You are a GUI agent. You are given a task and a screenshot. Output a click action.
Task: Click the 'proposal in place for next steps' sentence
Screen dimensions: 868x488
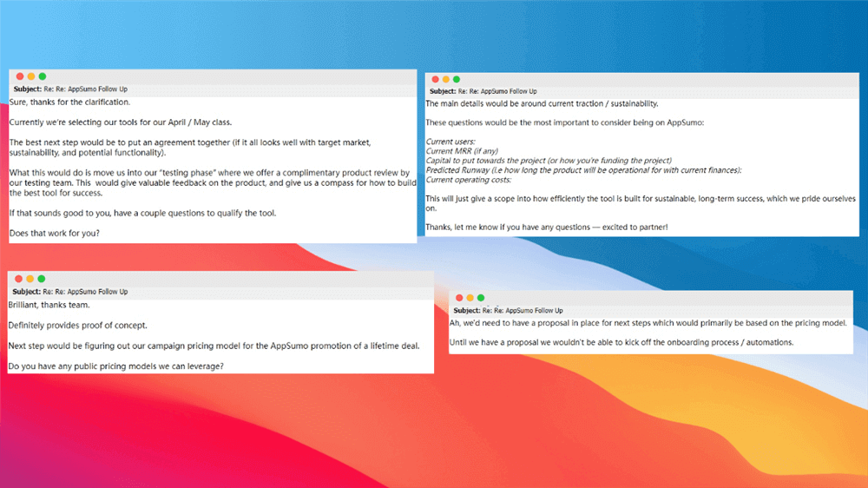648,324
